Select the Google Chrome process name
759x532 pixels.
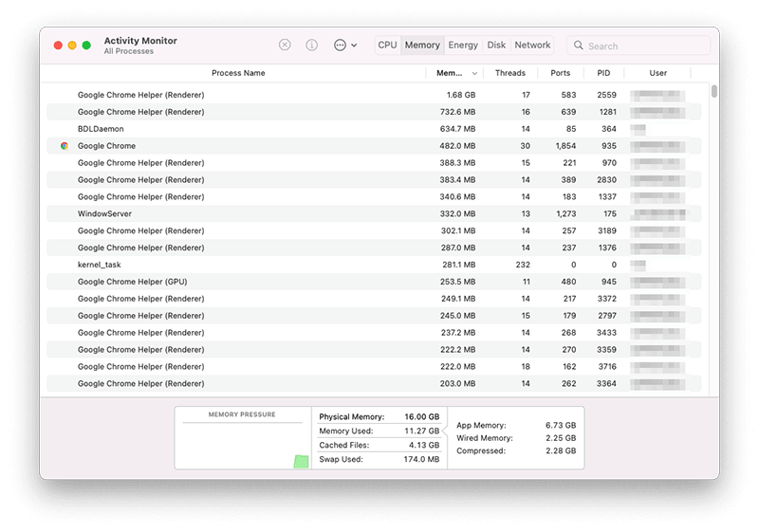coord(106,146)
